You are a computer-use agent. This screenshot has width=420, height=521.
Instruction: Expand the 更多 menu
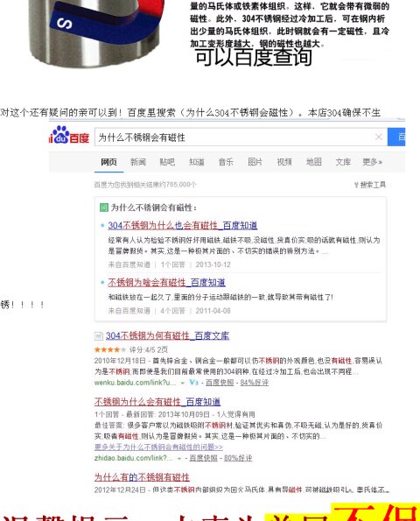point(372,162)
